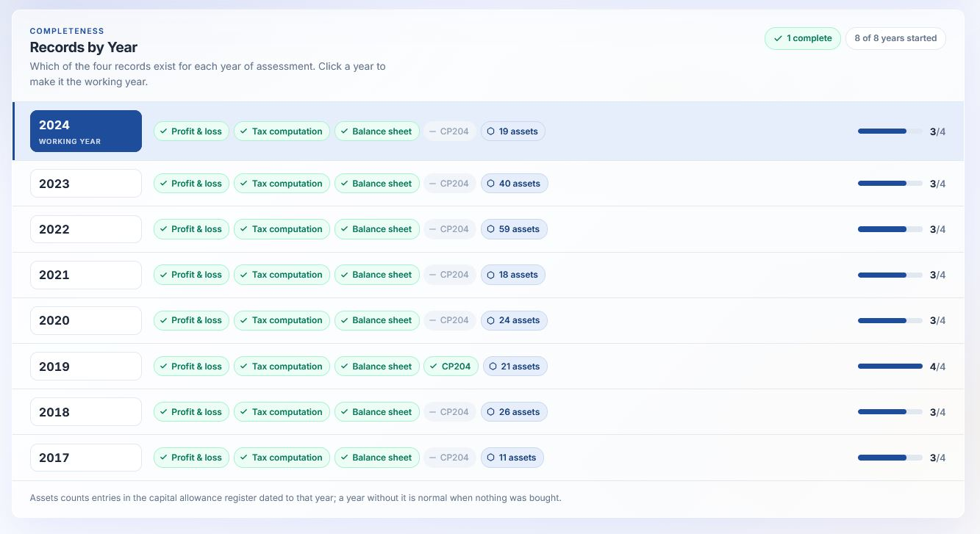This screenshot has width=980, height=534.
Task: Click the 2022 assets hexagon icon
Action: pyautogui.click(x=490, y=229)
